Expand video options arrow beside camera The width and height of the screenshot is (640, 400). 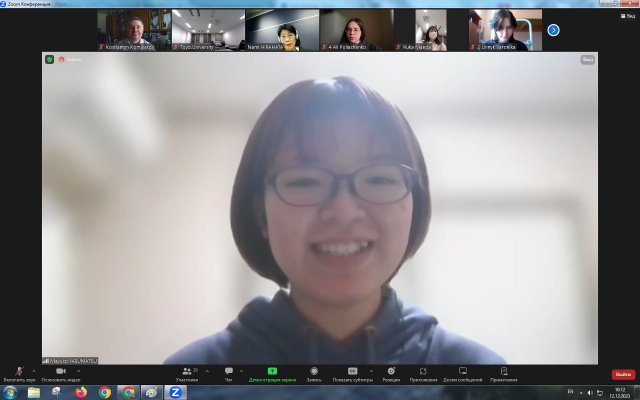[78, 368]
